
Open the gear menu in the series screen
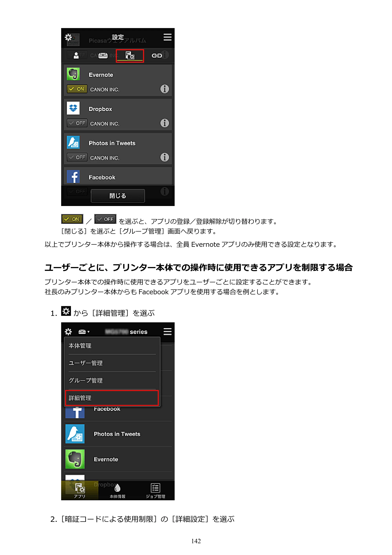[x=68, y=332]
